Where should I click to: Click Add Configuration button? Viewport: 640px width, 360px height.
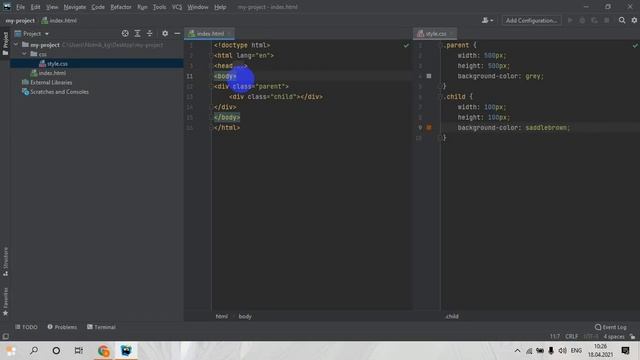coord(531,20)
